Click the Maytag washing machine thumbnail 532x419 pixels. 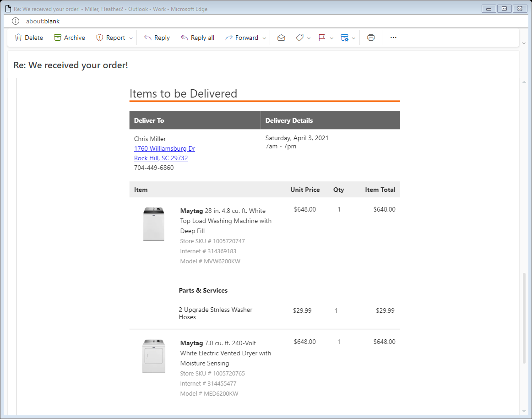pyautogui.click(x=153, y=224)
